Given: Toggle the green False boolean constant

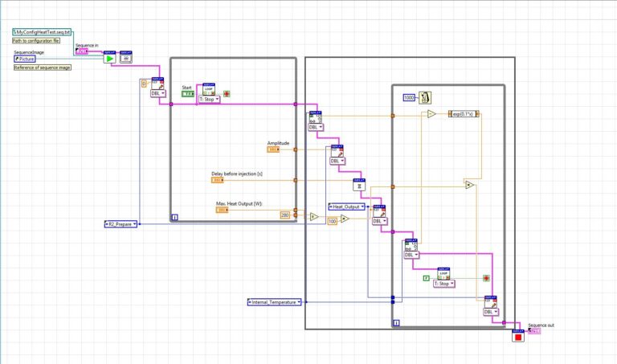Looking at the screenshot, I should point(426,277).
